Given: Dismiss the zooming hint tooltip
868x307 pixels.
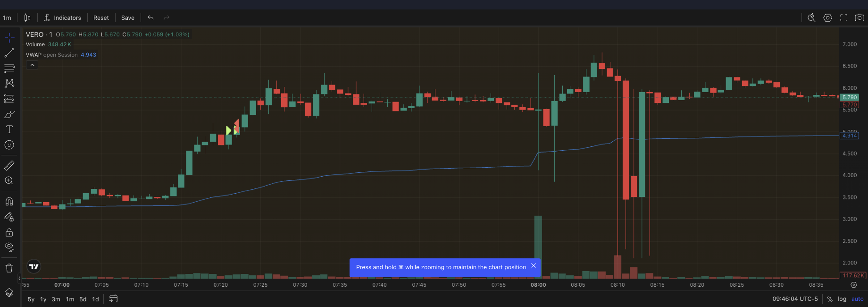Looking at the screenshot, I should coord(534,266).
